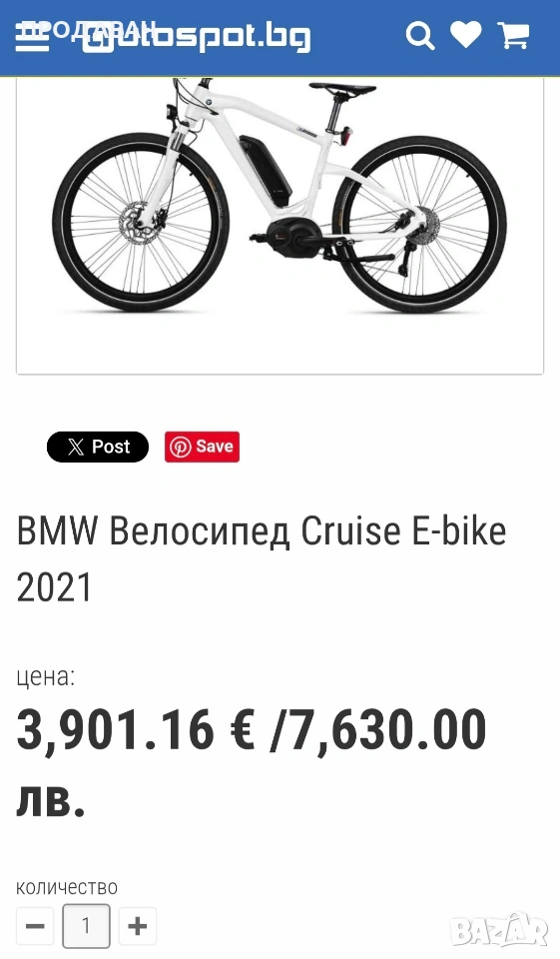Share the product with the Post button
The height and width of the screenshot is (959, 560).
(x=98, y=448)
